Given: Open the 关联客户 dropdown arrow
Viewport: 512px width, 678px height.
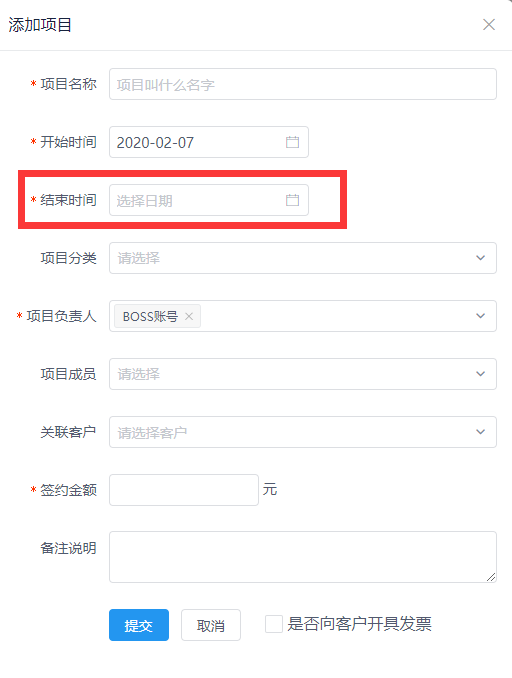Looking at the screenshot, I should 480,432.
